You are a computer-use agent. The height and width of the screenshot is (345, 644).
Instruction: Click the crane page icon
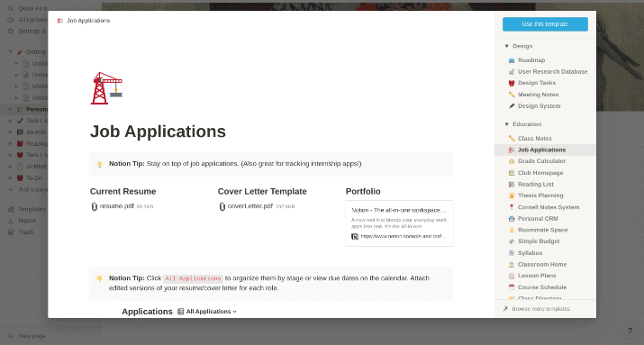pyautogui.click(x=106, y=88)
